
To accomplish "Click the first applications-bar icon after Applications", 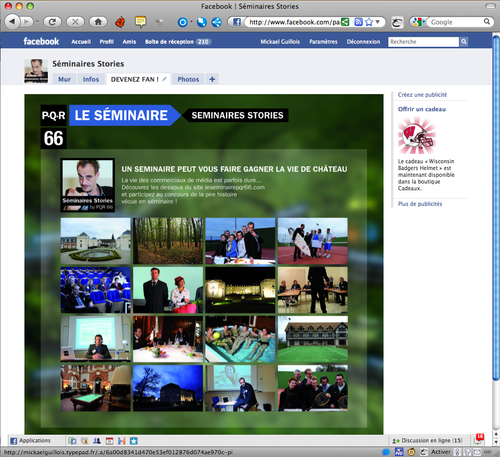I will click(x=72, y=441).
